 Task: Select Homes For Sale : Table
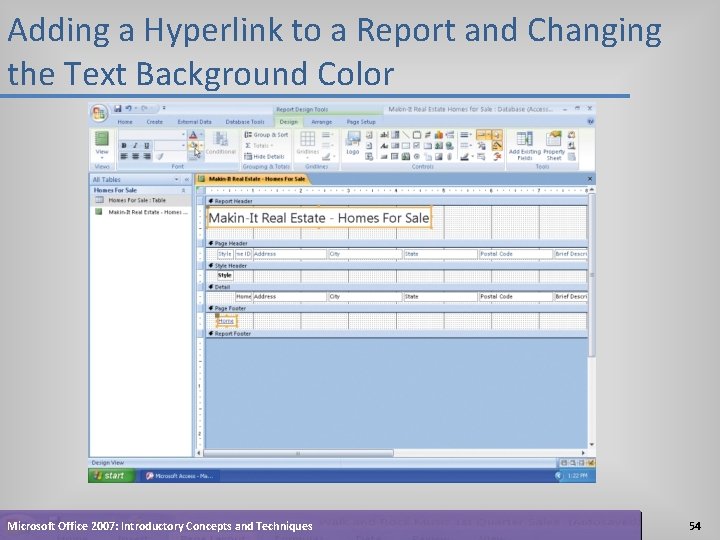(141, 200)
